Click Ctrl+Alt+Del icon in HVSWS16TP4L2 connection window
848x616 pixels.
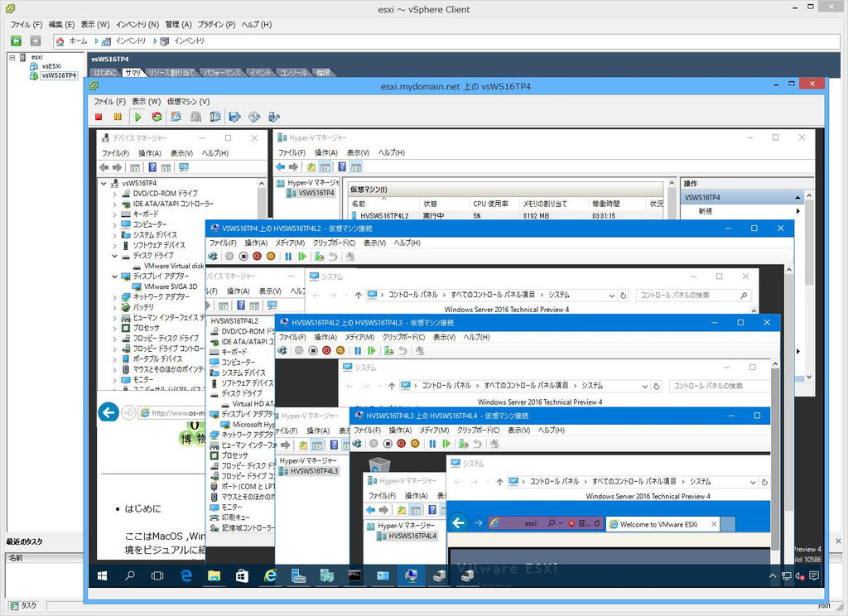click(x=213, y=257)
